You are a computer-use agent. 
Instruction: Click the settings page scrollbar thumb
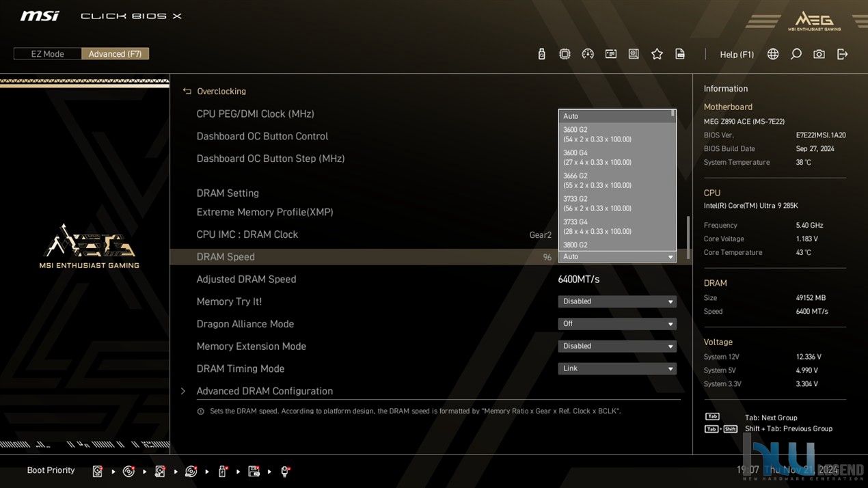click(688, 238)
